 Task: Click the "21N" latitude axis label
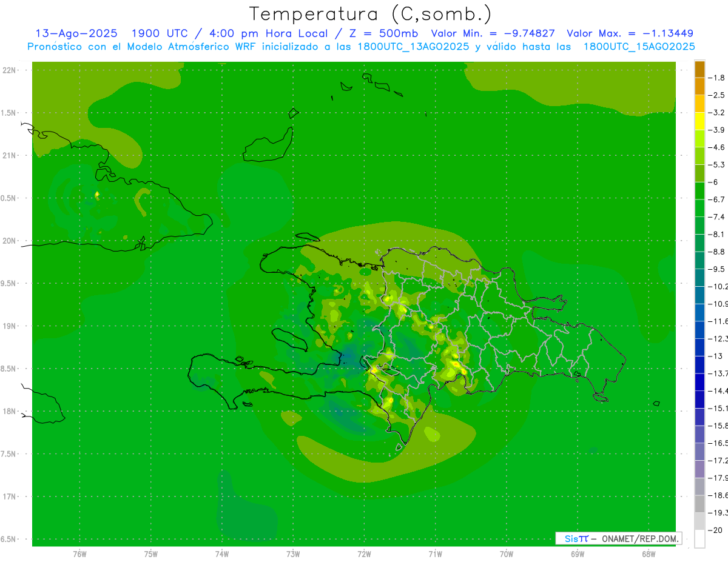click(x=10, y=155)
